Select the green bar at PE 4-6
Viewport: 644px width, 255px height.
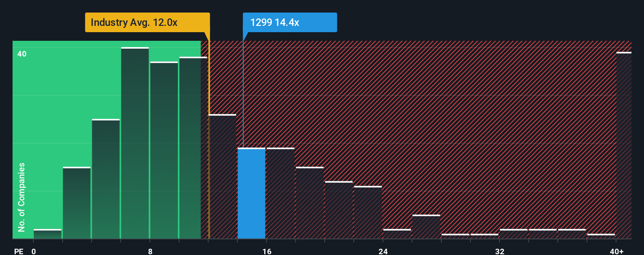(106, 178)
